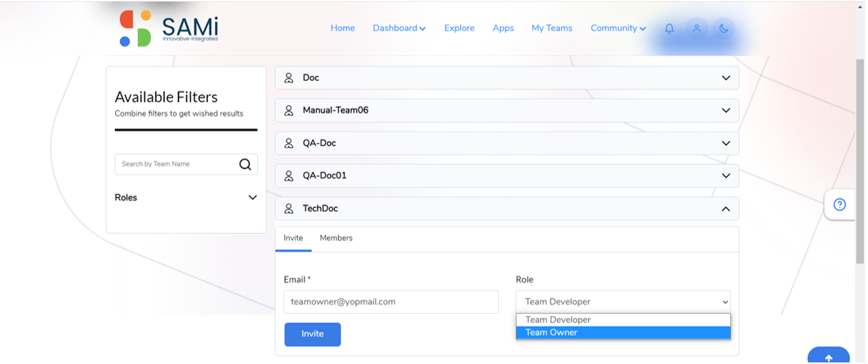Expand the Doc team row
This screenshot has width=868, height=364.
point(507,78)
